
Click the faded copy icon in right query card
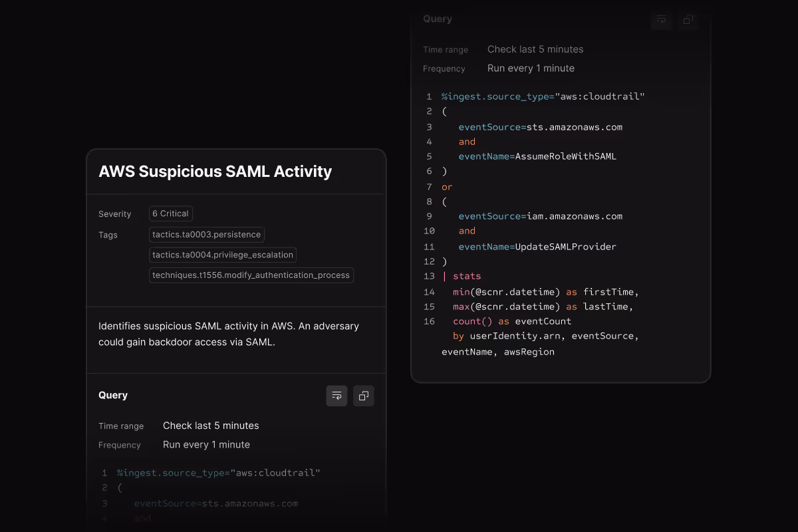tap(689, 19)
